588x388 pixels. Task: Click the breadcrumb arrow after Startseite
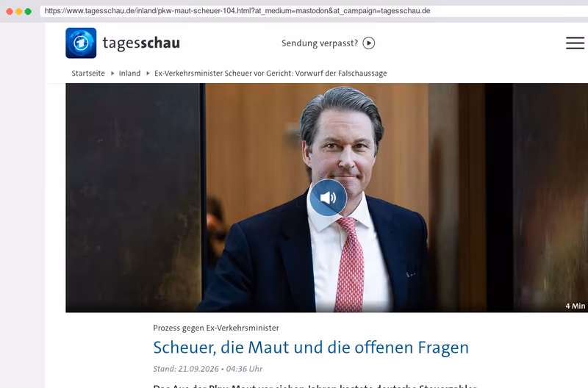112,73
